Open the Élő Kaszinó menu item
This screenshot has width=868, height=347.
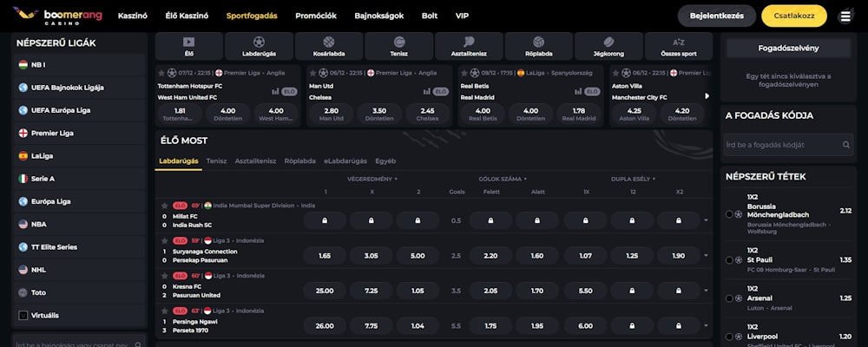[187, 16]
